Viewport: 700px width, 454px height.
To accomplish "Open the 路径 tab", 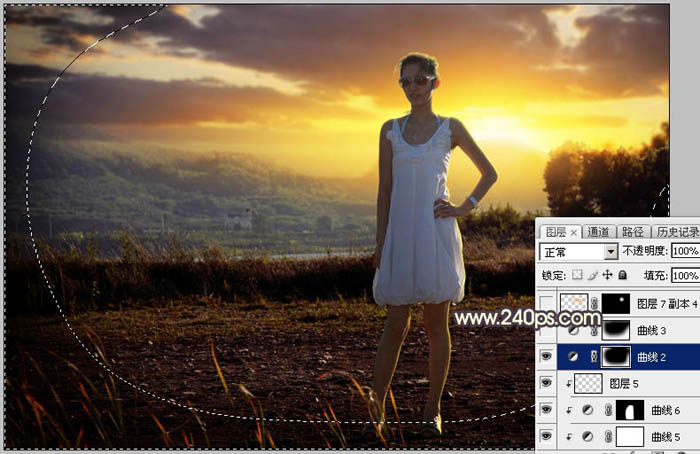I will pos(633,232).
